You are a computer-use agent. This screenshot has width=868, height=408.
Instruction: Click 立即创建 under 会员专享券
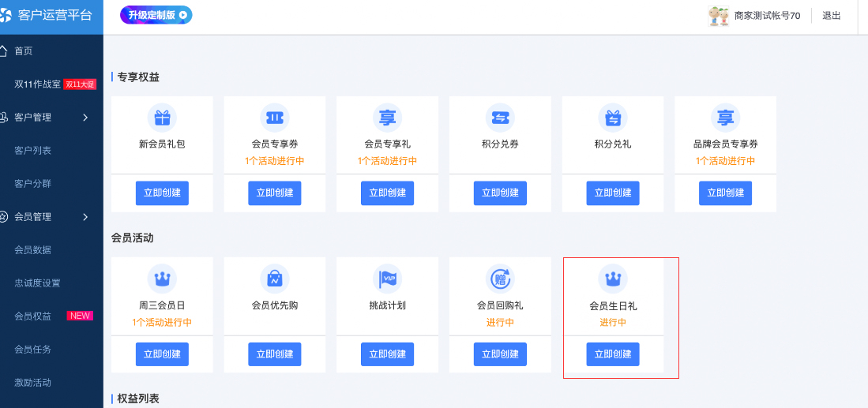[x=275, y=193]
